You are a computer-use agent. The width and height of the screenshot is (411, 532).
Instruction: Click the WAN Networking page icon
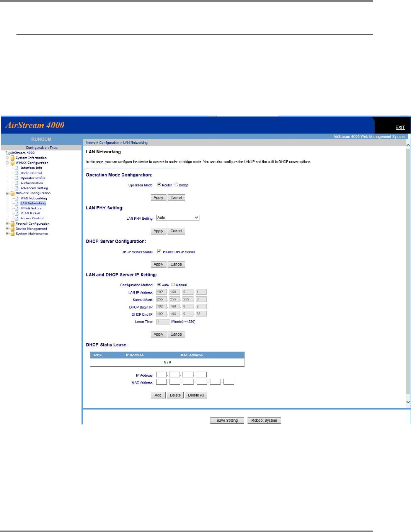click(17, 198)
